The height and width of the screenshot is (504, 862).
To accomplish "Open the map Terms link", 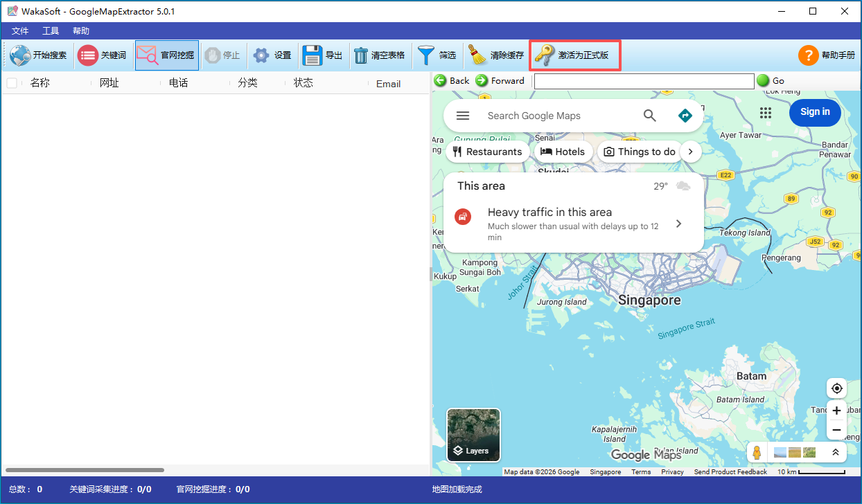I will pos(641,472).
